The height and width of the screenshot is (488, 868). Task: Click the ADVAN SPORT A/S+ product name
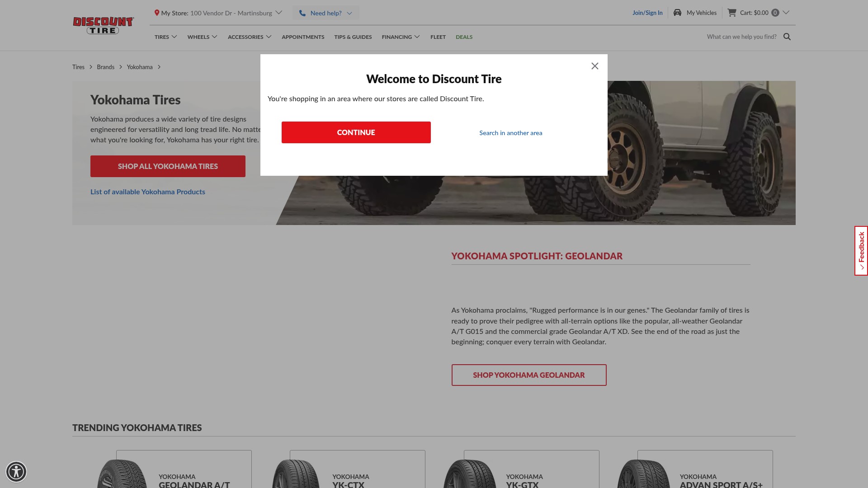pyautogui.click(x=721, y=484)
